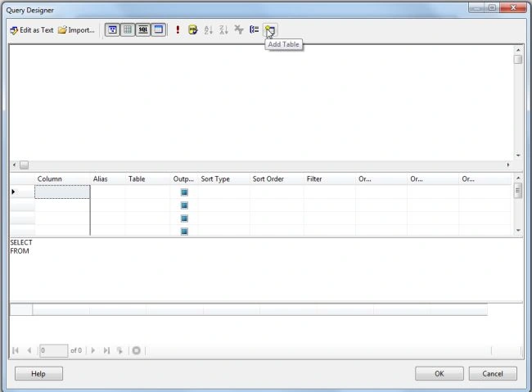The image size is (532, 392).
Task: Click the Use Group By icon
Action: pos(254,29)
